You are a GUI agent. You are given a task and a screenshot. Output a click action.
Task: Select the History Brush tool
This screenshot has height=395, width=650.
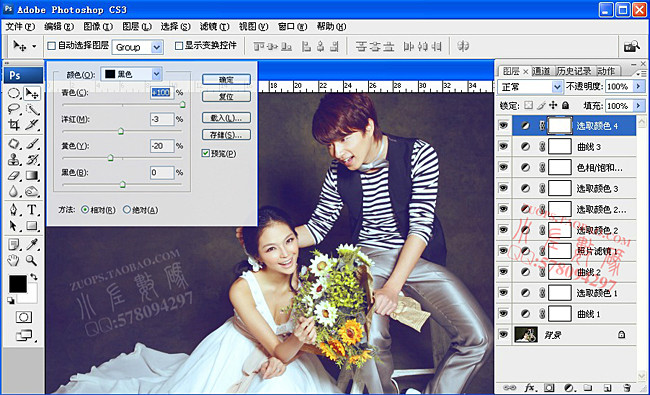tap(32, 160)
